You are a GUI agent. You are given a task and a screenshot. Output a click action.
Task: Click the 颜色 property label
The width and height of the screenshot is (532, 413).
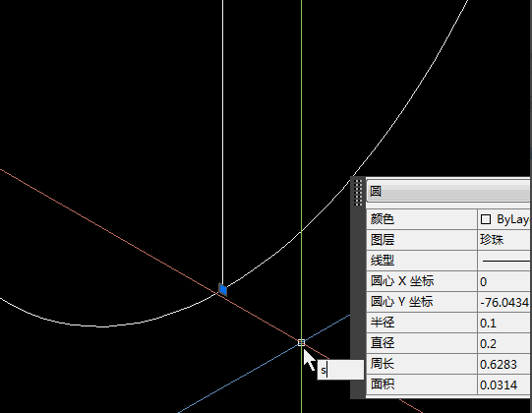pyautogui.click(x=383, y=219)
